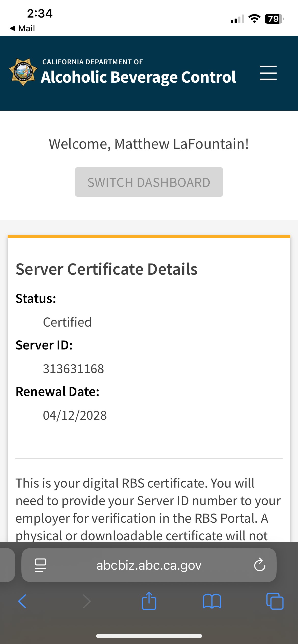Screen dimensions: 298x644
Task: Show all open tabs in Safari
Action: (x=275, y=601)
